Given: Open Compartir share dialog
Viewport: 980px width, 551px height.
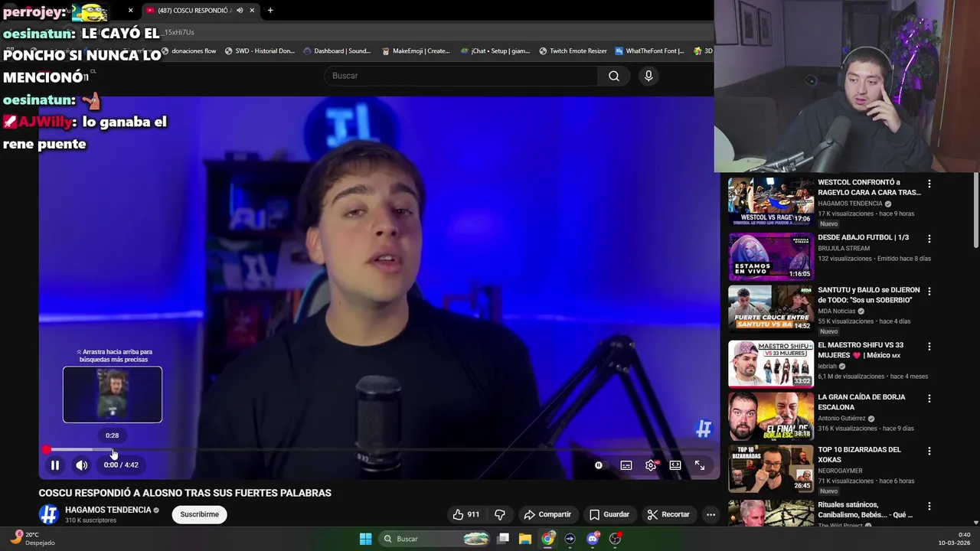Looking at the screenshot, I should tap(547, 514).
